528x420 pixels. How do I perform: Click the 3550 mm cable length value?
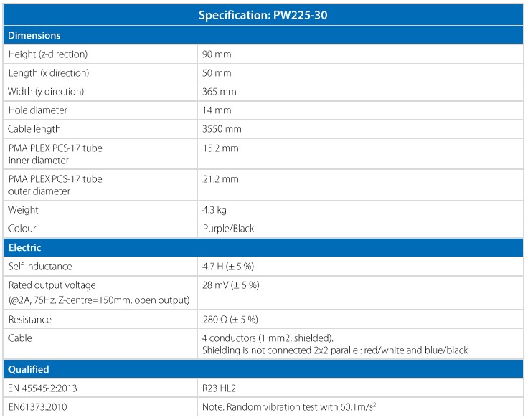pyautogui.click(x=222, y=129)
